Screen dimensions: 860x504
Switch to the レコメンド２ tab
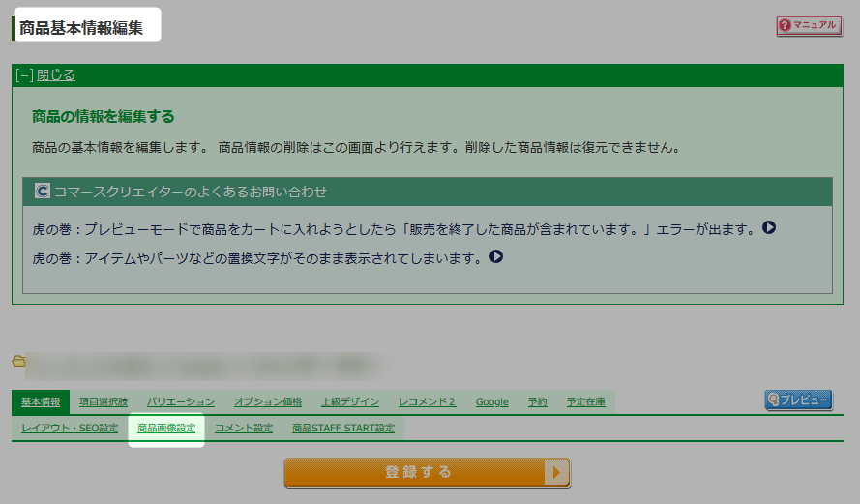(427, 402)
